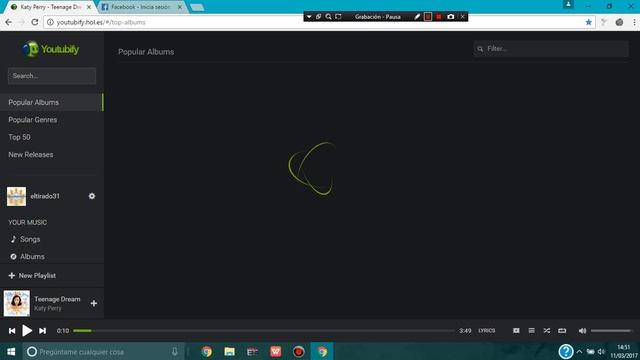Select the recorder pencil draw tool

tap(417, 17)
